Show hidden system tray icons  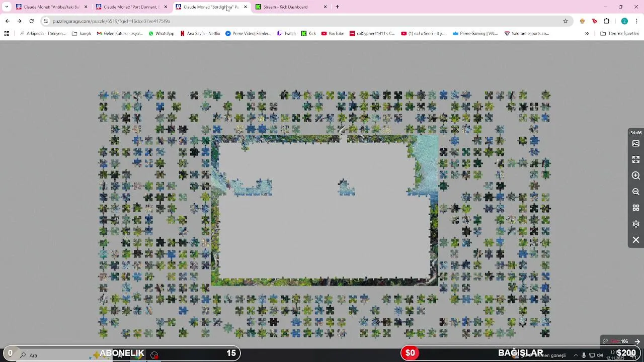[x=576, y=355]
